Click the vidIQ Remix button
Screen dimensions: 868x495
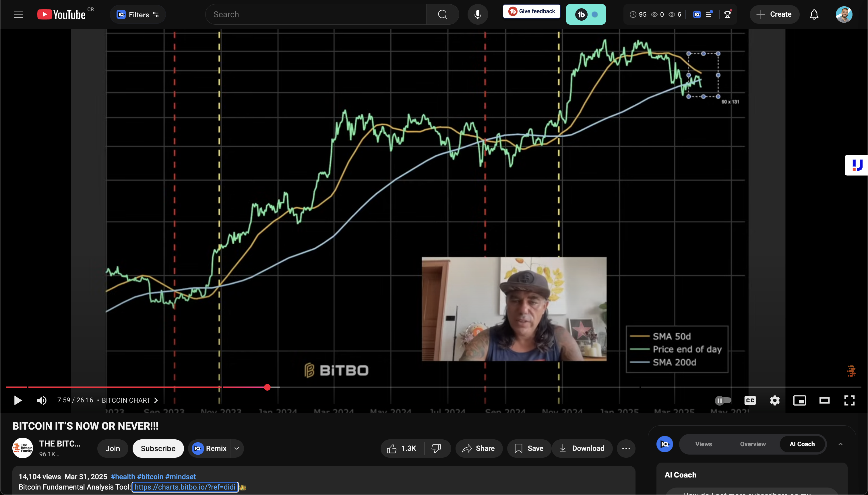209,449
